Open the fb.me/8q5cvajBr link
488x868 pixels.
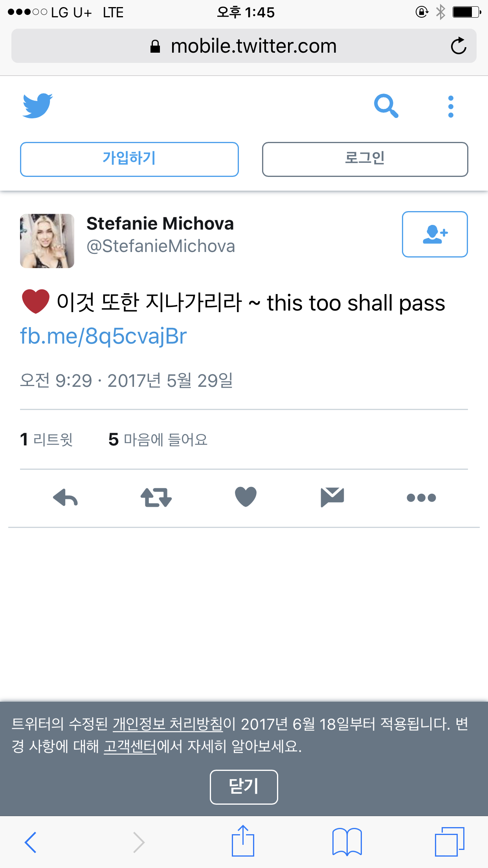[x=103, y=337]
